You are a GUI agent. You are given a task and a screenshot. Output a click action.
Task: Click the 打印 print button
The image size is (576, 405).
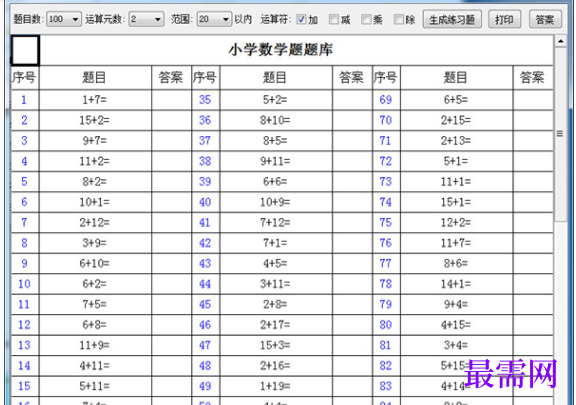point(504,19)
